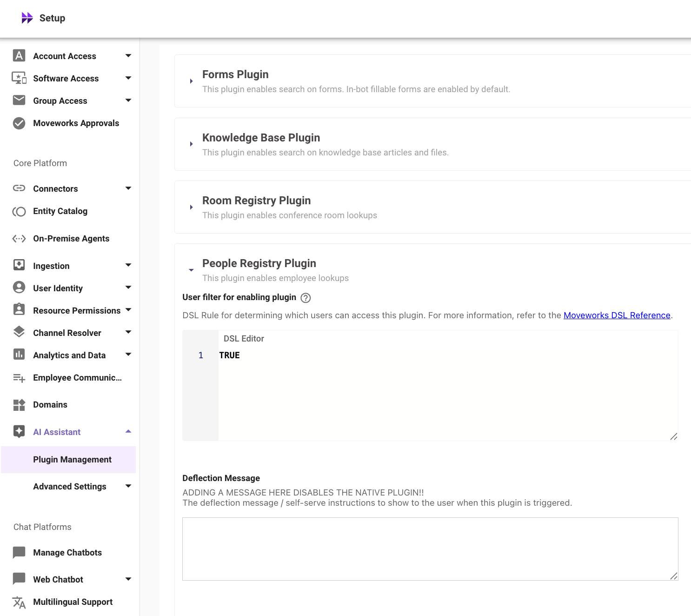Click the help question mark icon by User filter
The width and height of the screenshot is (691, 616).
coord(306,298)
